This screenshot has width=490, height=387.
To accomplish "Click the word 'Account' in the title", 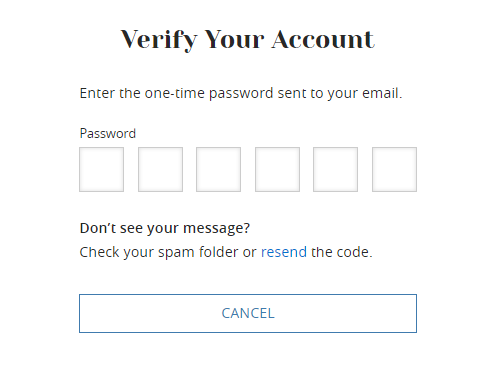I will point(323,39).
